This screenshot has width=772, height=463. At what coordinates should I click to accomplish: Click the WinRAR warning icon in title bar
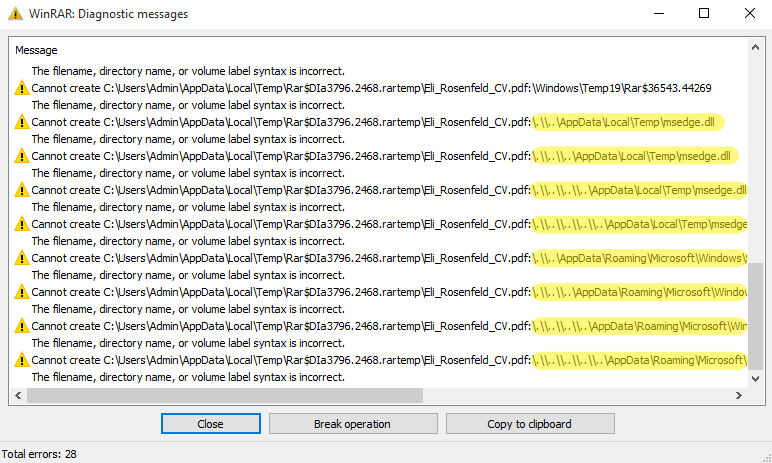(x=13, y=14)
